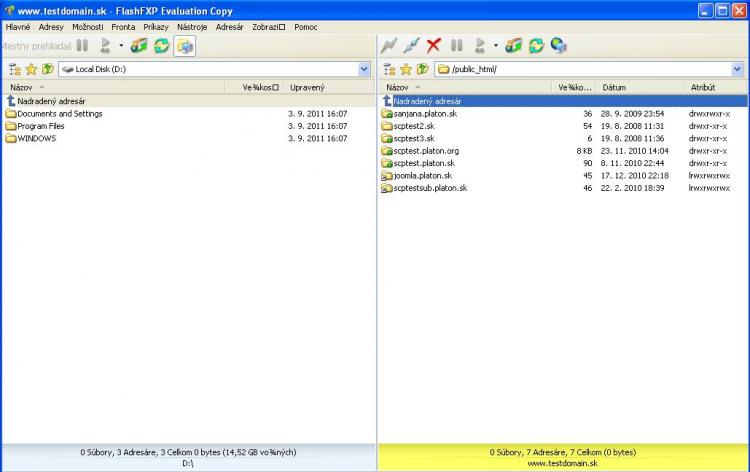Open the dropdown arrow beside left pane play icon
The height and width of the screenshot is (472, 750).
point(121,46)
